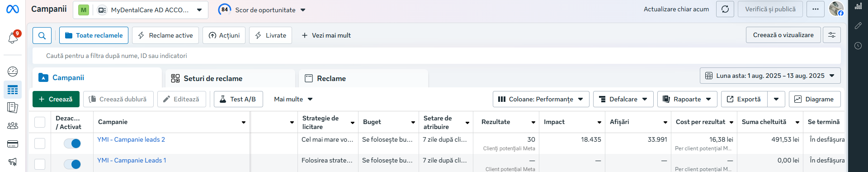Click the green M account badge
This screenshot has width=868, height=172.
[84, 10]
